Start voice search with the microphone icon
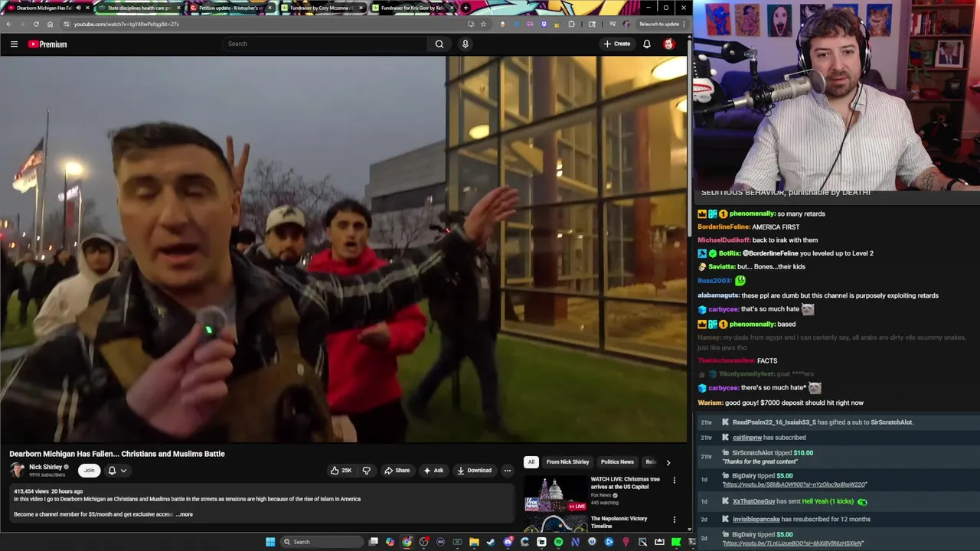 tap(465, 44)
